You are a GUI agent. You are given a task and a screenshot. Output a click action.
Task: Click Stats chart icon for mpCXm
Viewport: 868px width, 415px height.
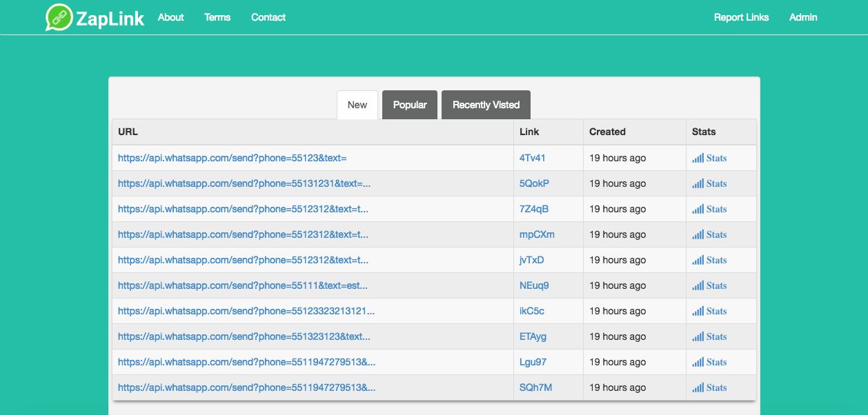pos(698,234)
